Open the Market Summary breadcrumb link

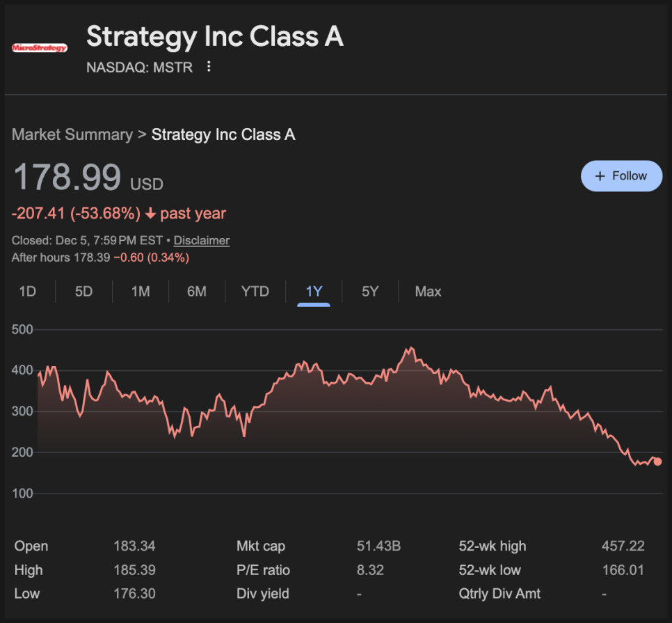[x=72, y=134]
